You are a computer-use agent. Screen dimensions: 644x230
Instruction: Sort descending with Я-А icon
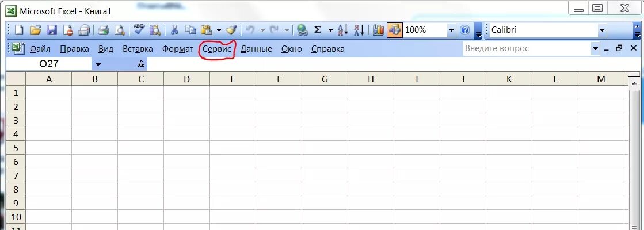click(359, 30)
